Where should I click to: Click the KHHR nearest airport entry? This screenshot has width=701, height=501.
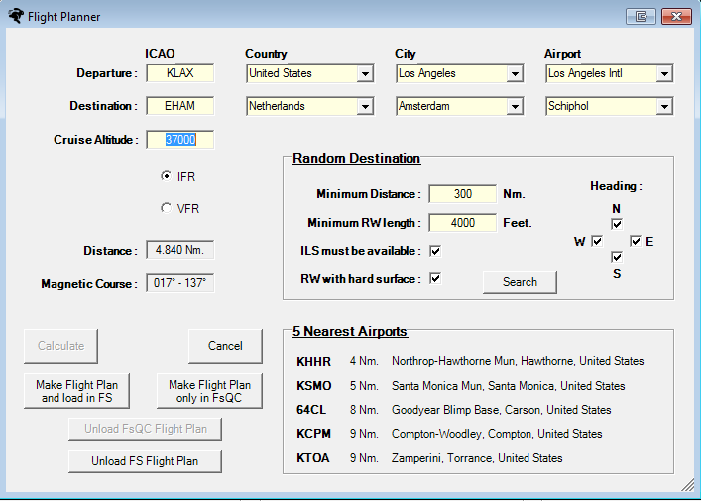[470, 361]
